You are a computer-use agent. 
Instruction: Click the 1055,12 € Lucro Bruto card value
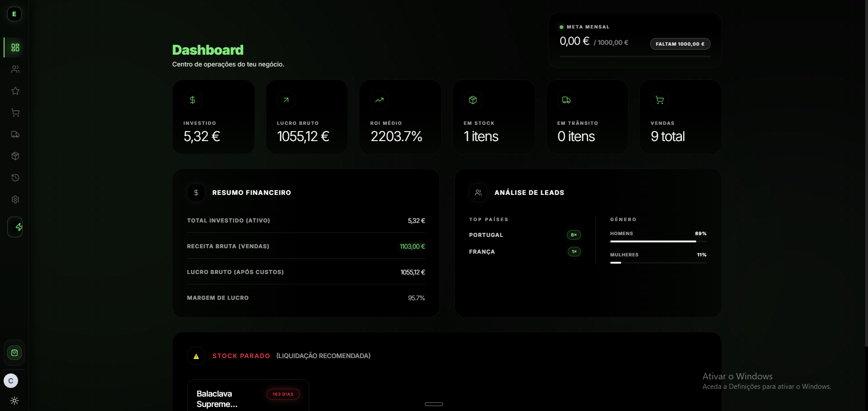303,137
